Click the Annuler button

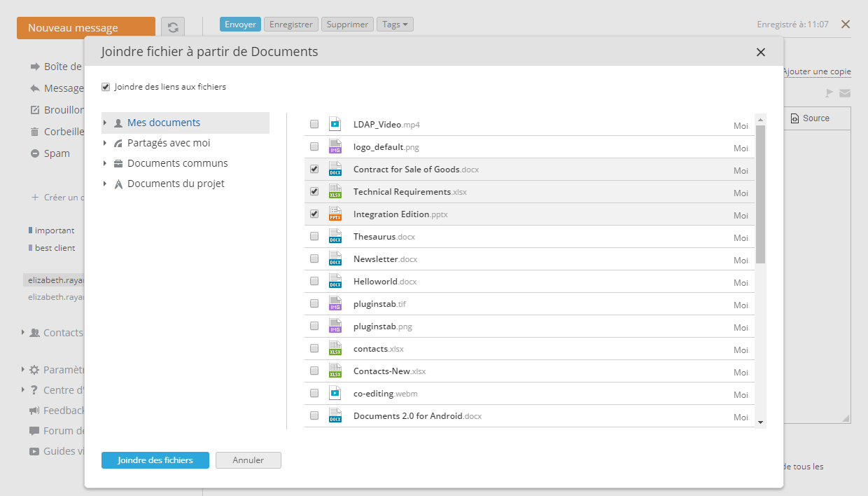click(x=248, y=460)
